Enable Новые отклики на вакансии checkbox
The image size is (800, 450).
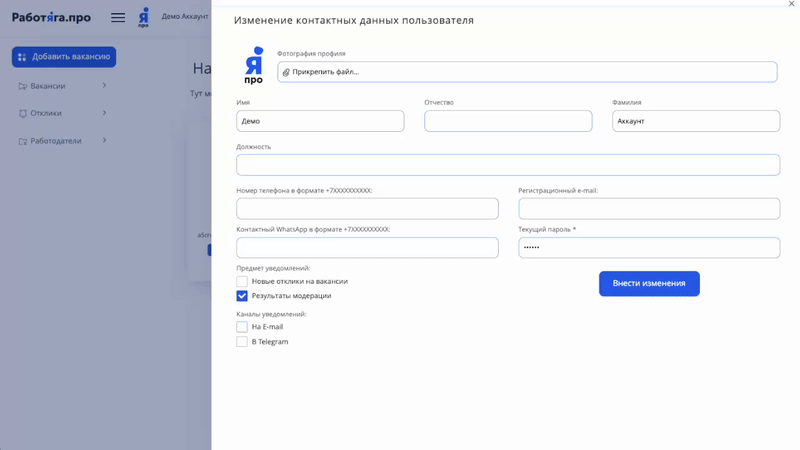pyautogui.click(x=242, y=282)
